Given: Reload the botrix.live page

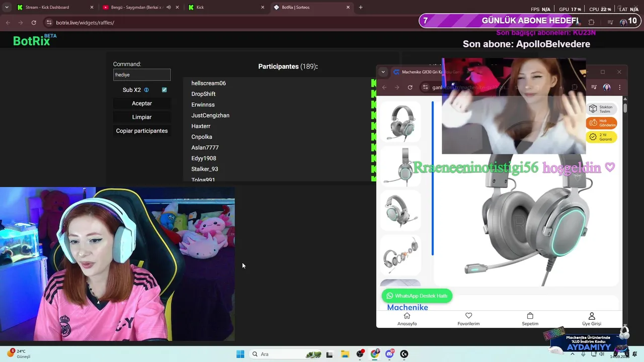Looking at the screenshot, I should 34,23.
